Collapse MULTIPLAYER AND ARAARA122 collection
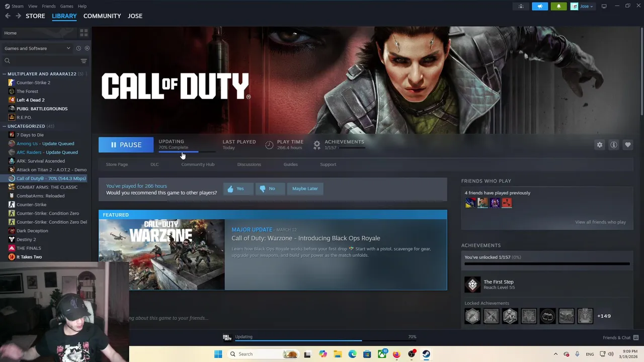This screenshot has height=362, width=644. (4, 74)
